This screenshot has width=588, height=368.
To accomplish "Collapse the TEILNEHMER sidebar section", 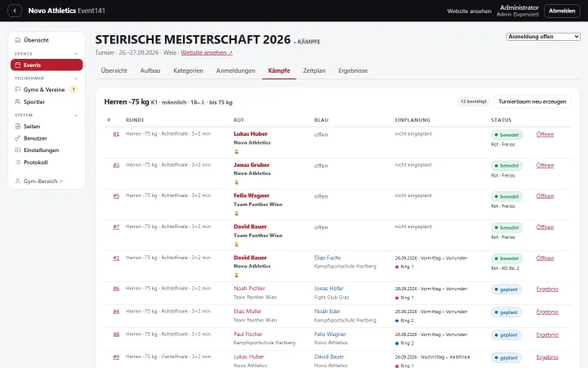I will click(x=76, y=79).
